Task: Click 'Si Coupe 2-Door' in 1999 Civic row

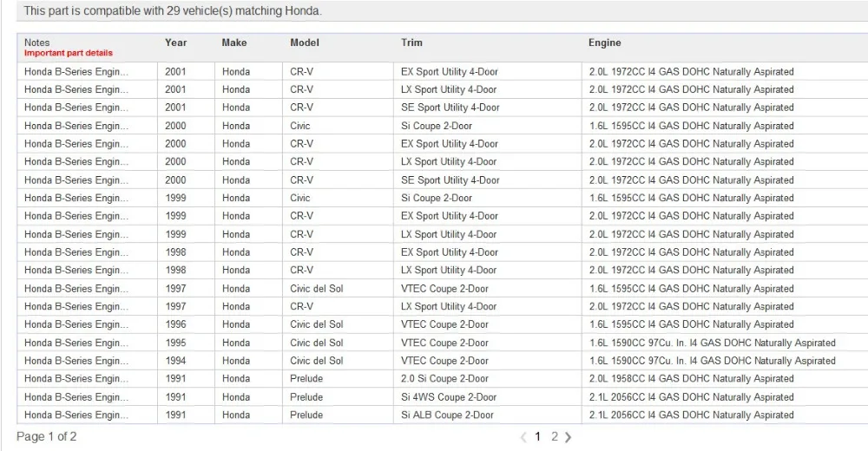Action: (x=437, y=198)
